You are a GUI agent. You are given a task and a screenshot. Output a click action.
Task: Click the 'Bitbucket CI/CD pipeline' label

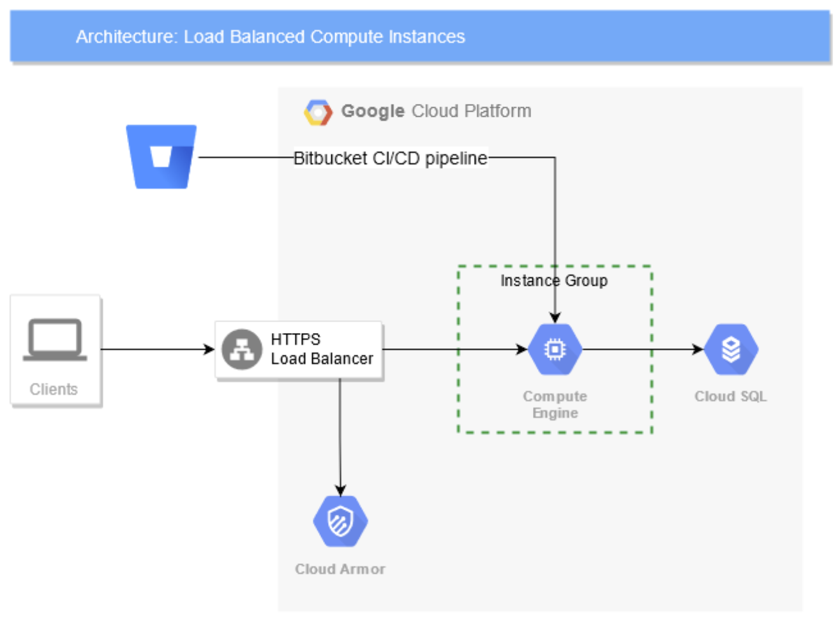(390, 158)
